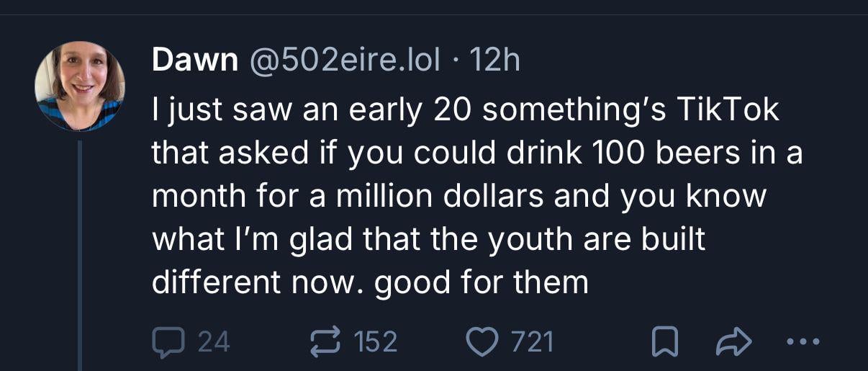Click the reply count 24
The height and width of the screenshot is (371, 868).
(213, 341)
